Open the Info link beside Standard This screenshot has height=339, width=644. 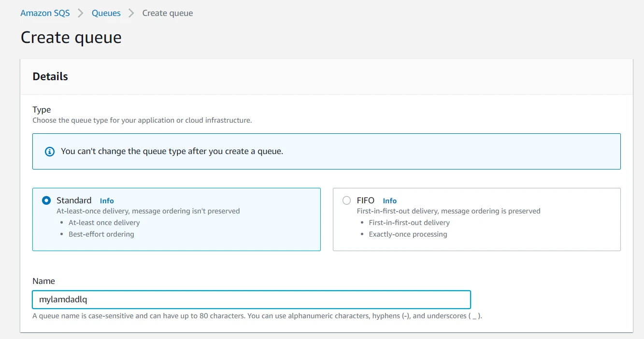[107, 201]
